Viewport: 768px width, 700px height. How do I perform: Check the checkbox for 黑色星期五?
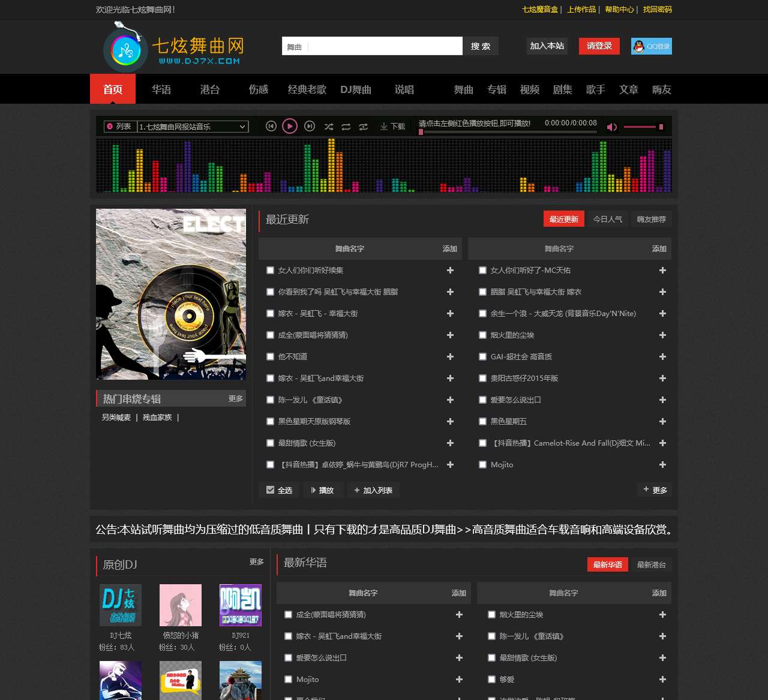click(x=482, y=421)
